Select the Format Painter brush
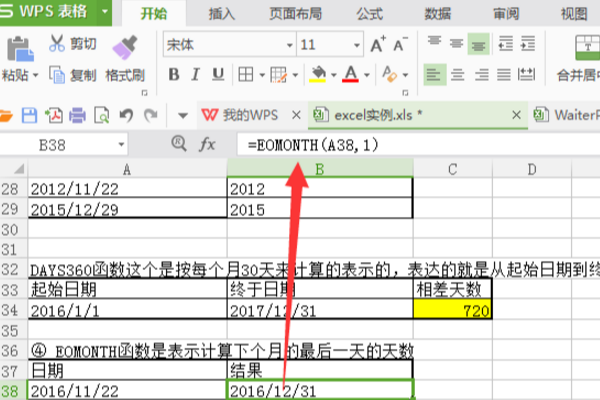This screenshot has width=600, height=400. pos(124,47)
